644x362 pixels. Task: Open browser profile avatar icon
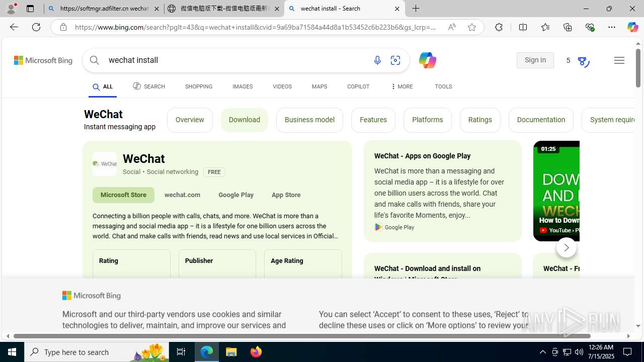click(11, 9)
